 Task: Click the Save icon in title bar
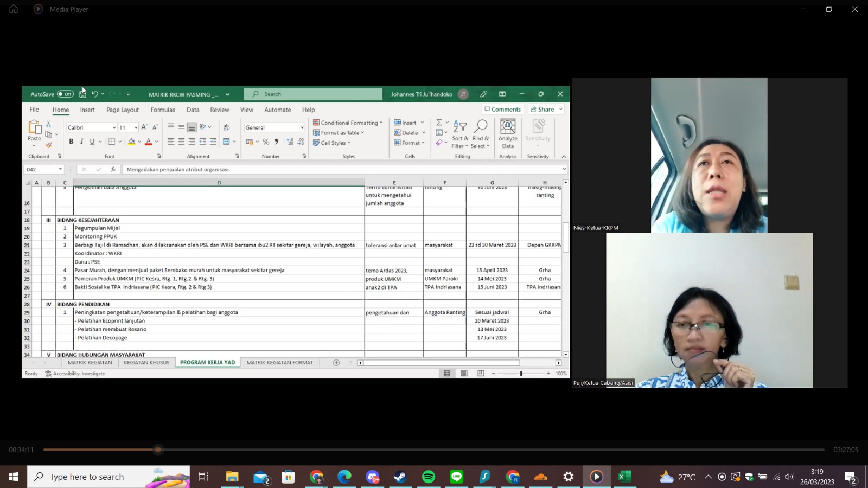point(82,94)
